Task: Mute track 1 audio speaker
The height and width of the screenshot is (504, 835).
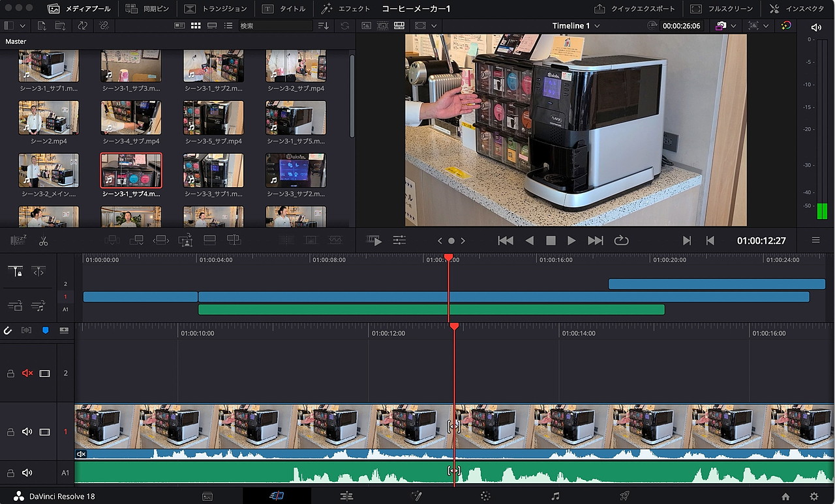Action: pos(27,432)
